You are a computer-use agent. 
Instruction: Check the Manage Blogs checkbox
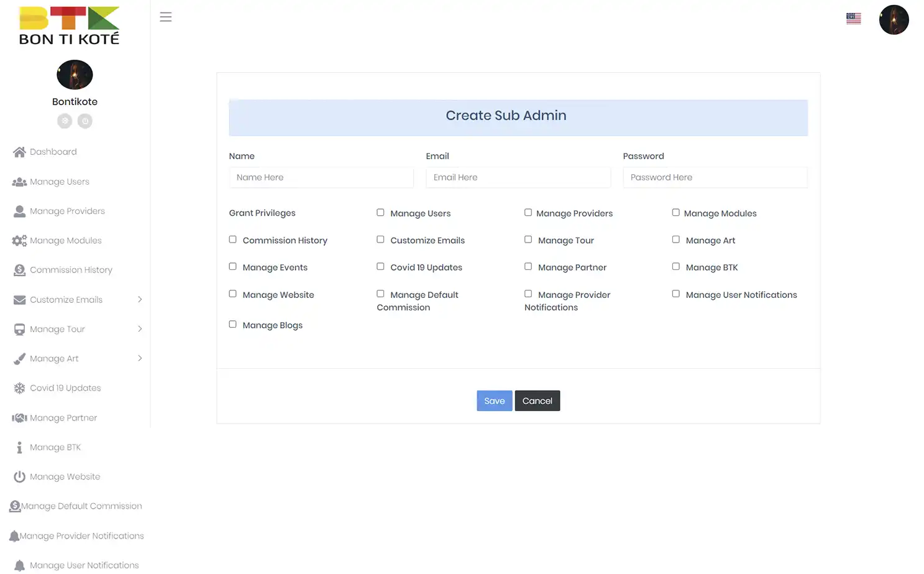click(x=232, y=324)
